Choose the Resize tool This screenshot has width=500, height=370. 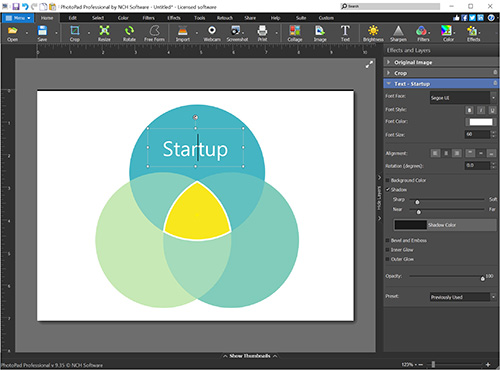[104, 33]
